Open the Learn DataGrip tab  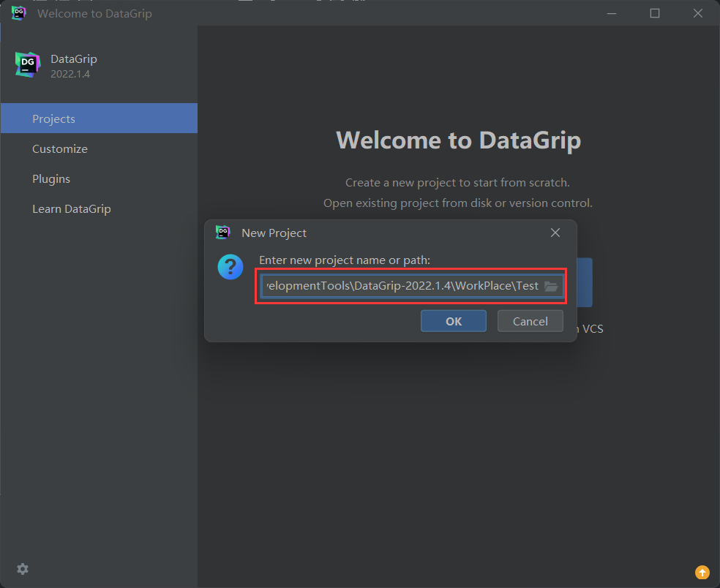100,209
